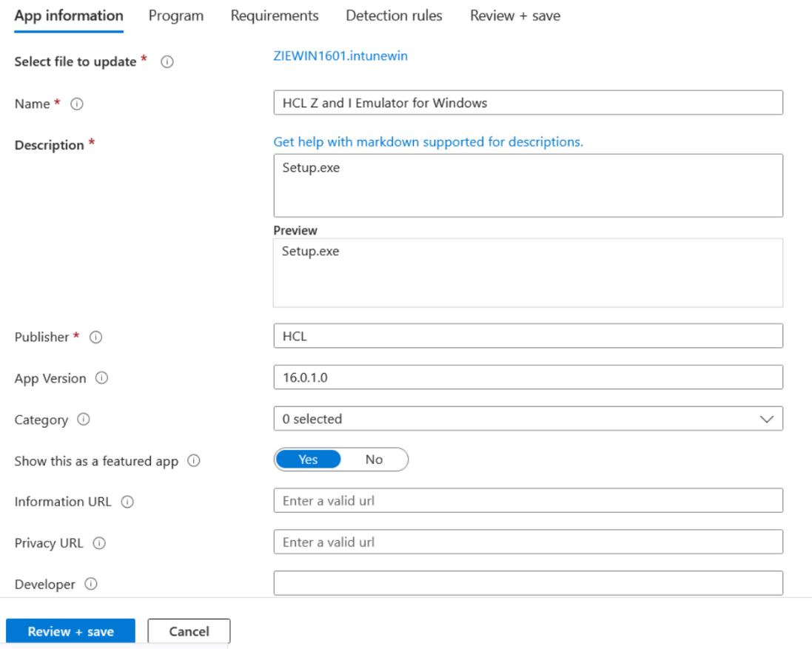
Task: Click the info icon next to App Version
Action: click(101, 378)
